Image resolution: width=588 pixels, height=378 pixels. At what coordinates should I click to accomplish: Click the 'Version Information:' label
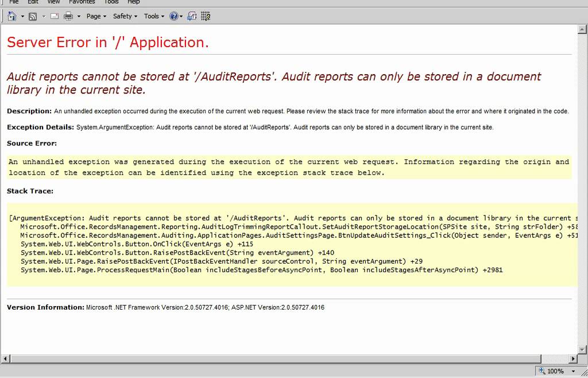click(x=46, y=307)
